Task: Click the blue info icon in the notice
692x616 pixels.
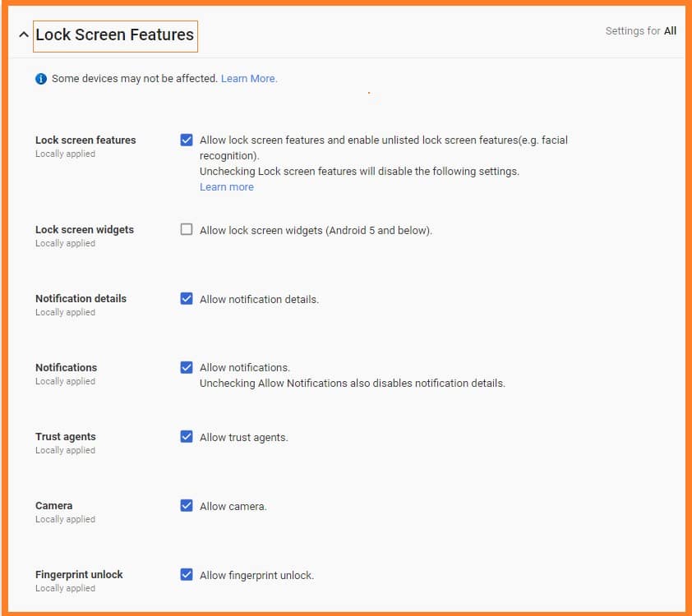Action: (x=41, y=78)
